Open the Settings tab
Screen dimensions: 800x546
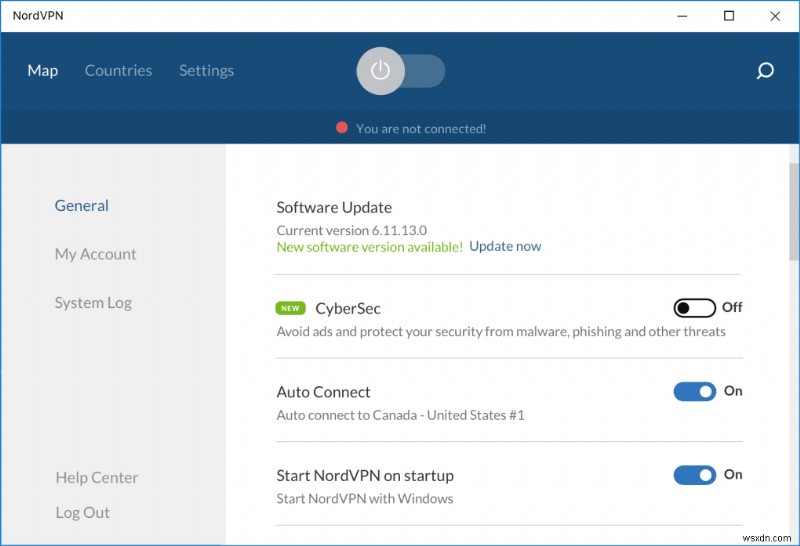click(207, 70)
